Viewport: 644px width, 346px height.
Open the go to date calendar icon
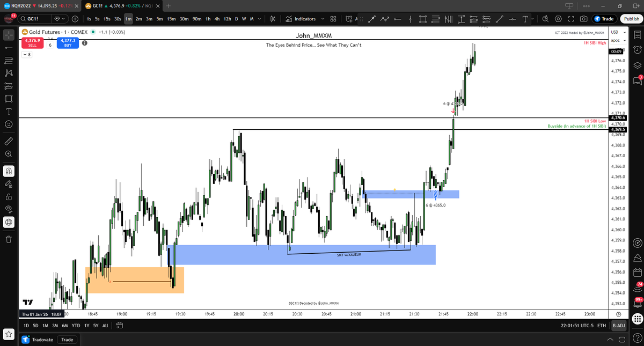point(120,326)
